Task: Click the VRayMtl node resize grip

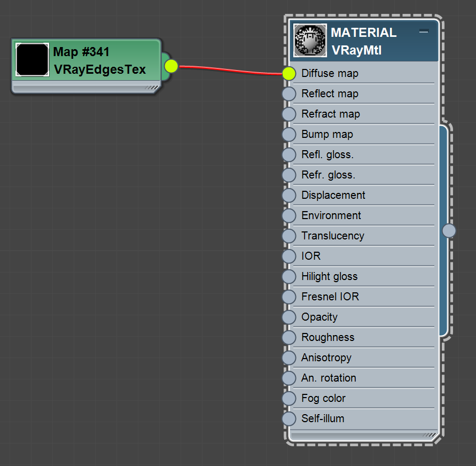Action: pyautogui.click(x=430, y=435)
